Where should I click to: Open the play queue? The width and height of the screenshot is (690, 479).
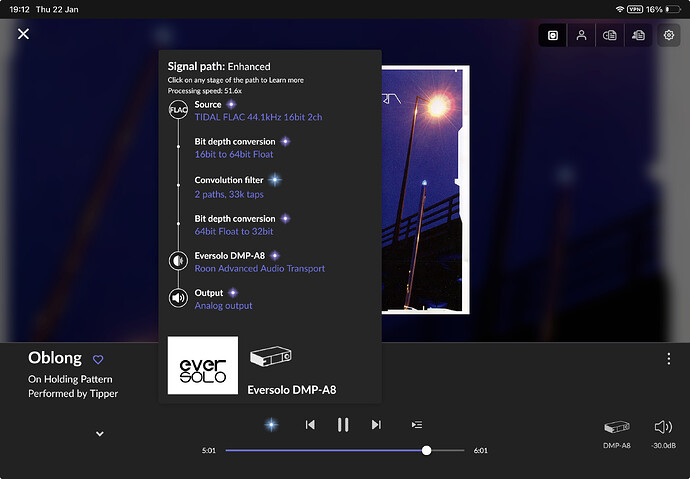click(x=417, y=425)
